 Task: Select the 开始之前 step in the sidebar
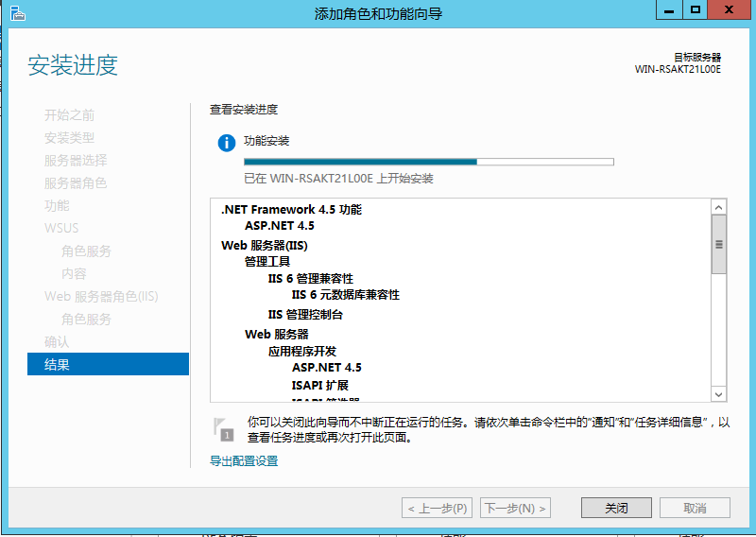(69, 114)
